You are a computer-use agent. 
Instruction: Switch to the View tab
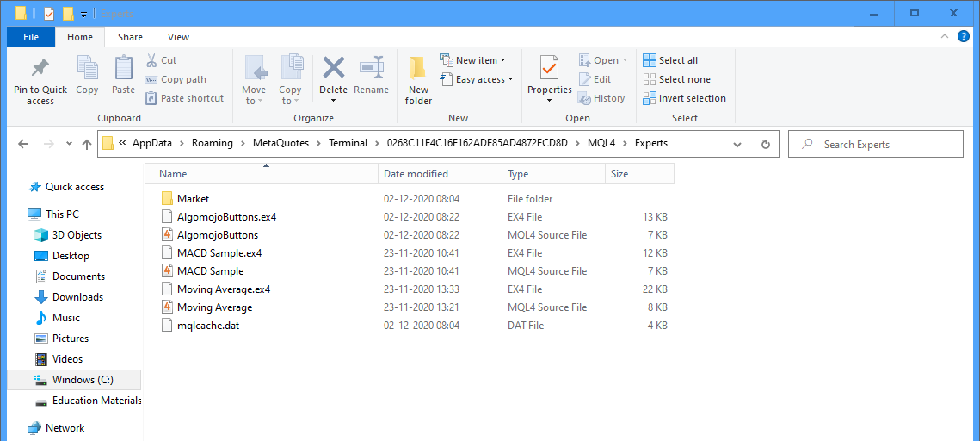(178, 37)
